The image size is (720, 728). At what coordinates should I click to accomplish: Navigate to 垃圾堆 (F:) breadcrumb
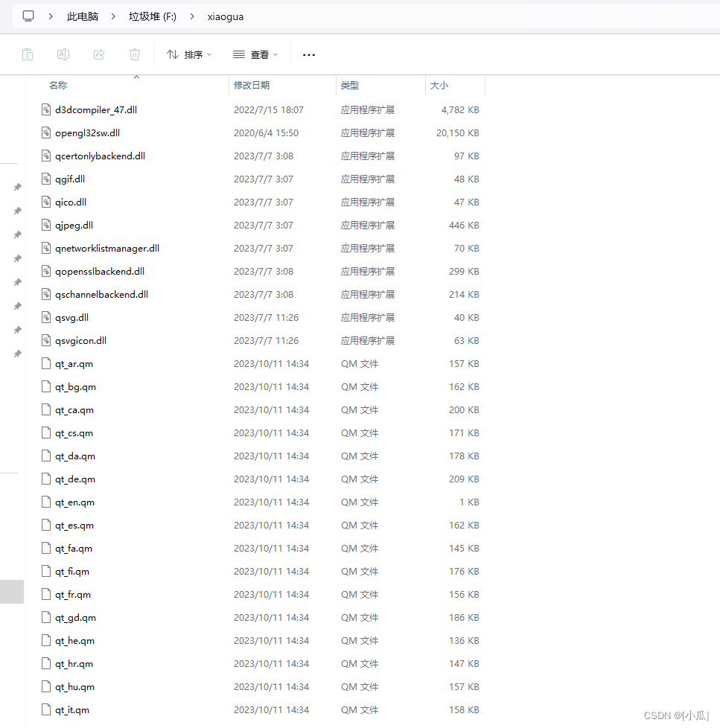tap(153, 16)
